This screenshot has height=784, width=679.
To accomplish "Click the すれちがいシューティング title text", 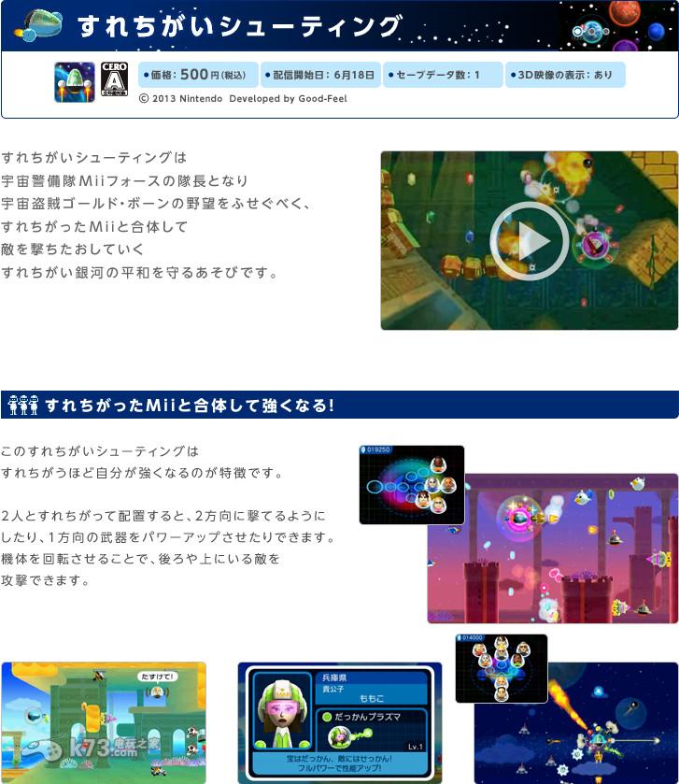I will click(x=240, y=26).
